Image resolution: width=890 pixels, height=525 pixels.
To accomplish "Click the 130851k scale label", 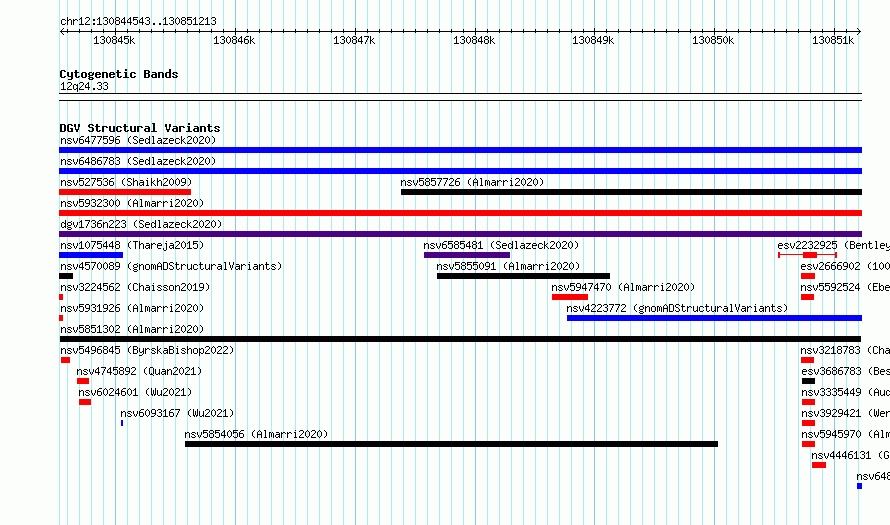I will (x=833, y=40).
